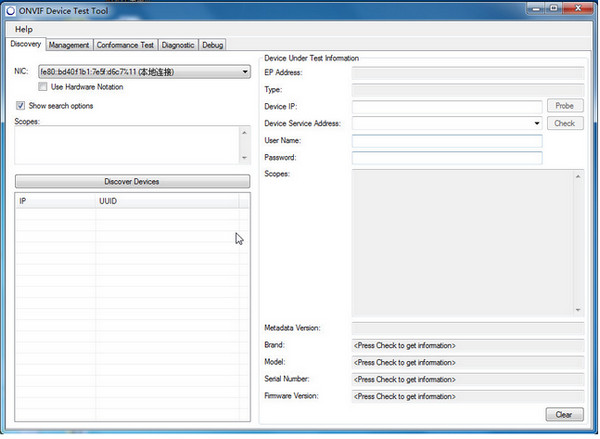This screenshot has height=439, width=600.
Task: Switch to the Management tab
Action: (69, 45)
